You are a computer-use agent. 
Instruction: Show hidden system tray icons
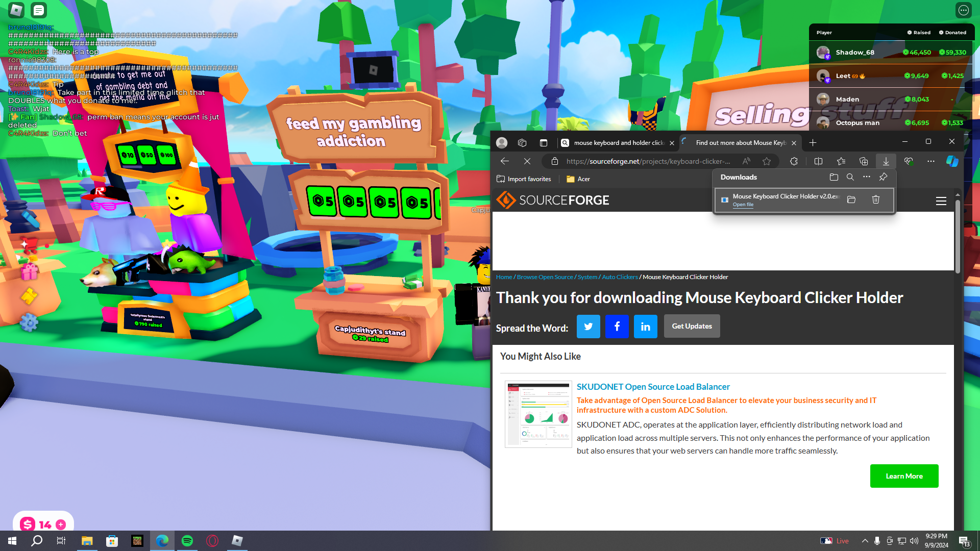pos(865,541)
